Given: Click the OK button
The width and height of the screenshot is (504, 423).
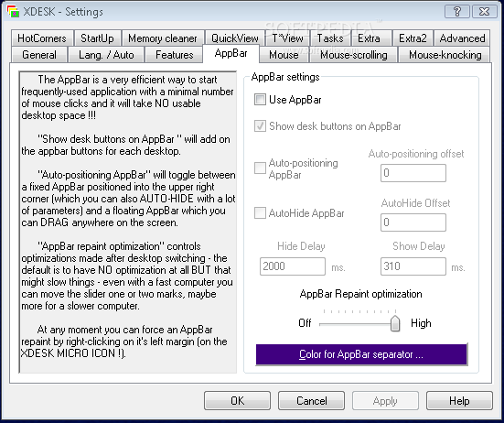Looking at the screenshot, I should [237, 400].
